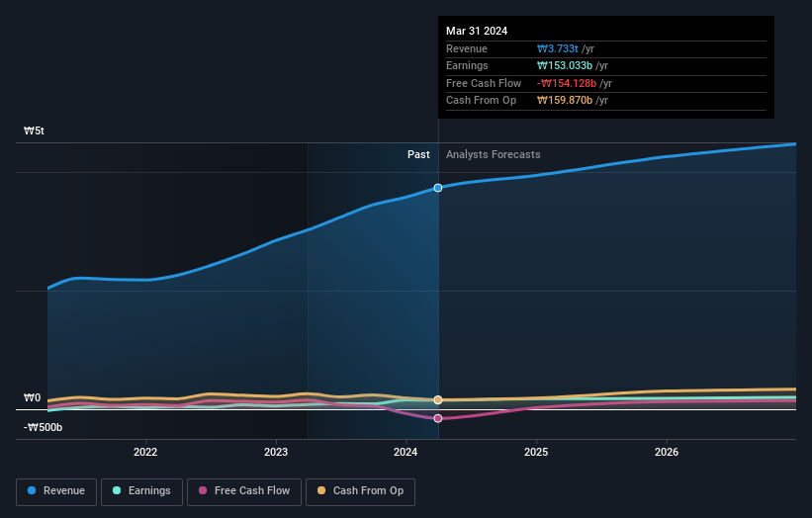
Task: Toggle the Free Cash Flow legend button
Action: tap(244, 491)
